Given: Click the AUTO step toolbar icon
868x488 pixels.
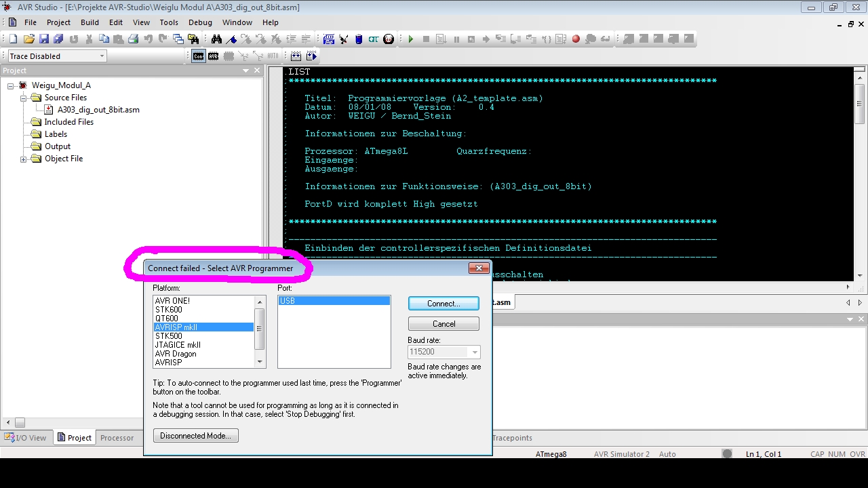Looking at the screenshot, I should [x=273, y=56].
